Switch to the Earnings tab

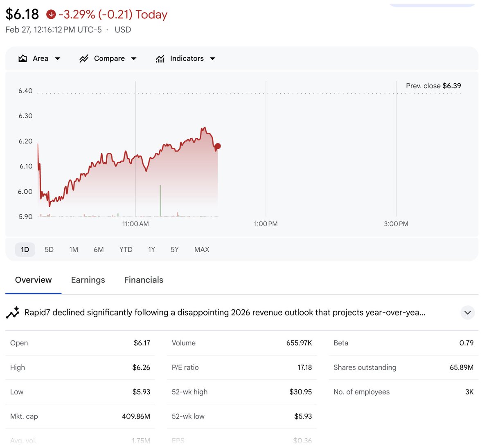88,280
